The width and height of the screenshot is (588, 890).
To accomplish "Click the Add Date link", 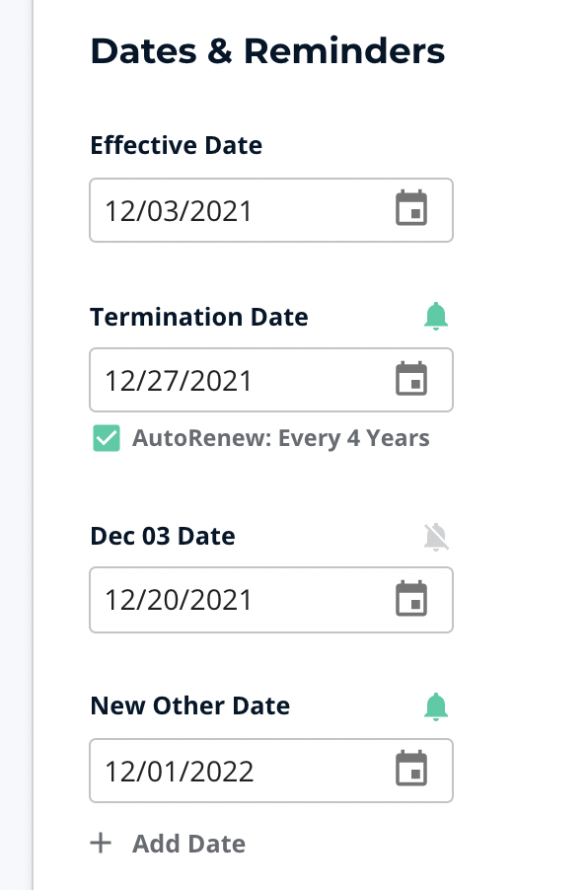I will pos(189,844).
